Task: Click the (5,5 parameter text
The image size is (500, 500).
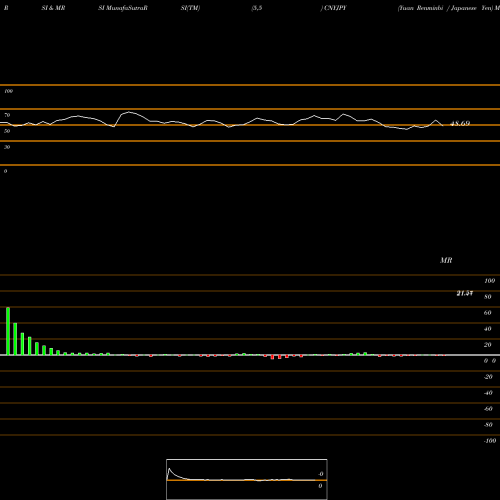Action: (x=257, y=8)
